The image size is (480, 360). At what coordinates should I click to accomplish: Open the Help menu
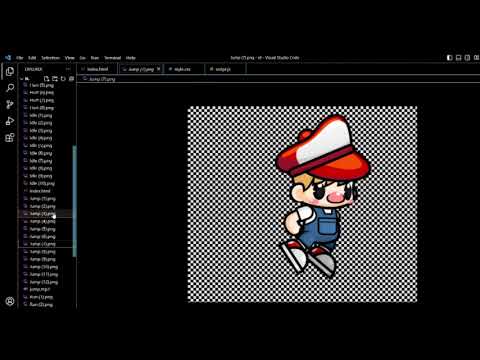[x=131, y=58]
